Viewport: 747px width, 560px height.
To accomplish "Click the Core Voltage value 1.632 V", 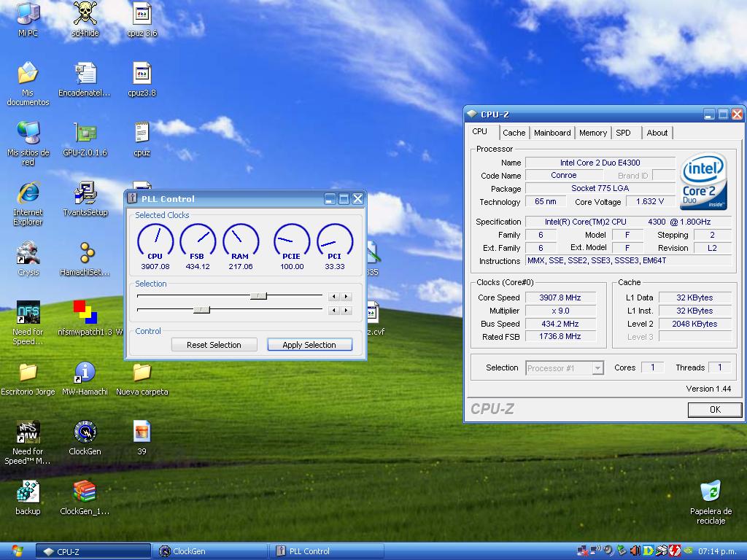I will pyautogui.click(x=650, y=201).
